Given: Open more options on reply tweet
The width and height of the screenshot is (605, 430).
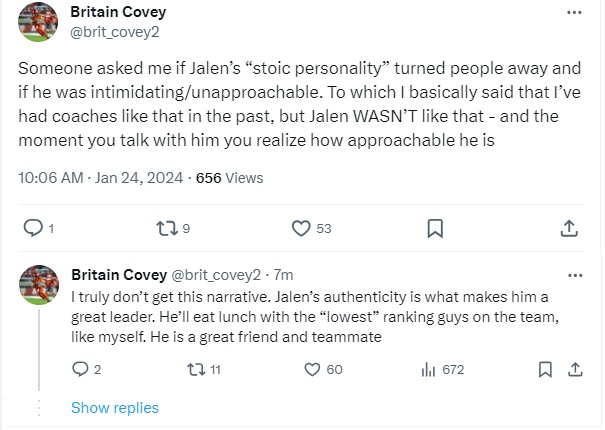Looking at the screenshot, I should [574, 274].
